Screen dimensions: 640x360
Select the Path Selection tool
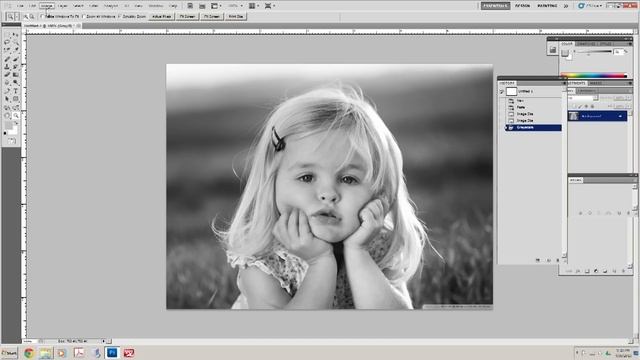click(x=7, y=99)
